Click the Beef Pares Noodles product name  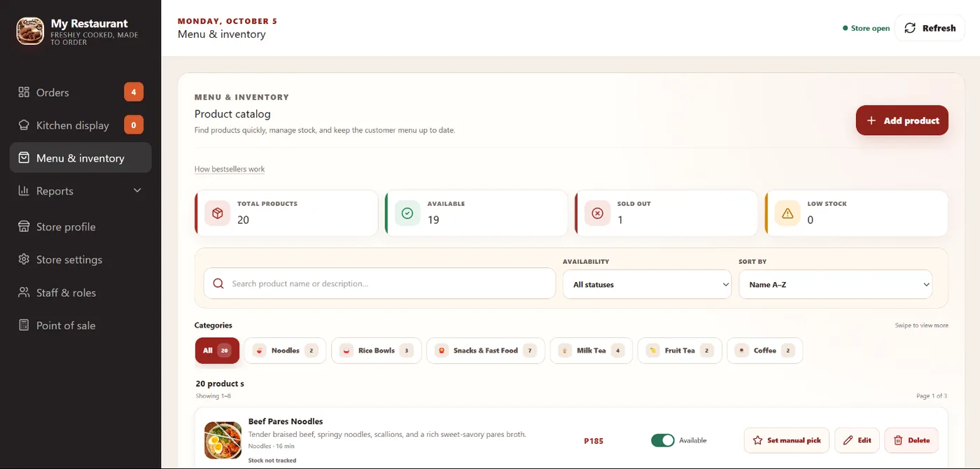pyautogui.click(x=286, y=421)
